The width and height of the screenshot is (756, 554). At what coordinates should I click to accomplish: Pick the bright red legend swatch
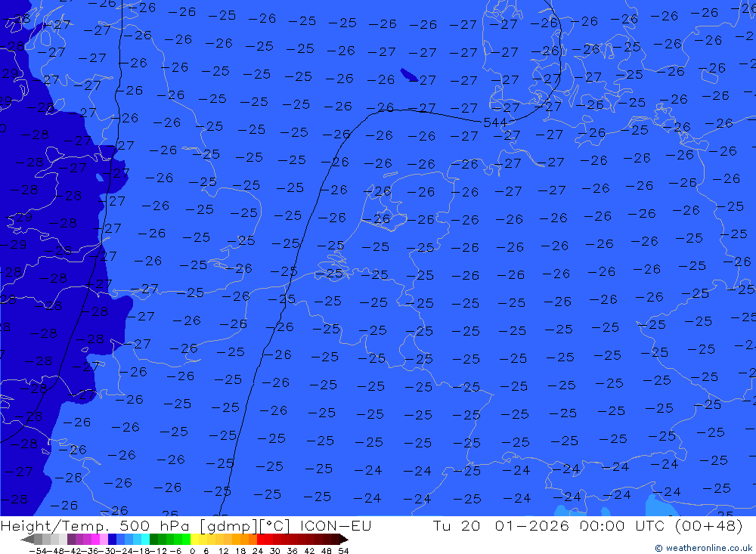coord(261,540)
